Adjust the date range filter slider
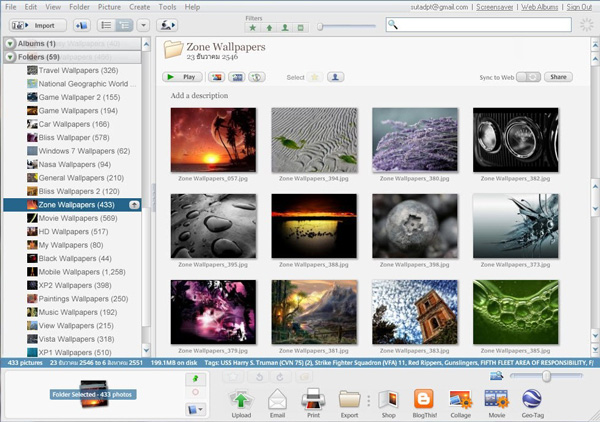Screen dimensions: 600x422 point(320,26)
